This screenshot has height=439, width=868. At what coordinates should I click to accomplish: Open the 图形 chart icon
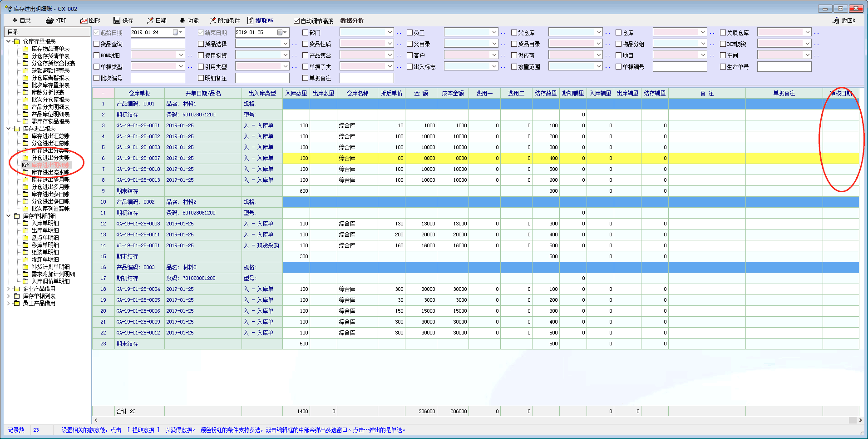click(x=84, y=20)
